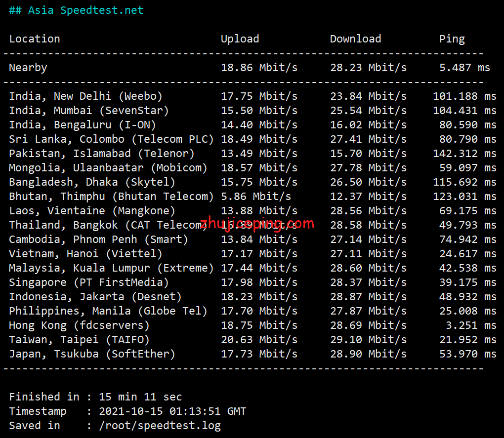This screenshot has width=504, height=438.
Task: Click New Delhi ping 101.188 ms
Action: [465, 96]
